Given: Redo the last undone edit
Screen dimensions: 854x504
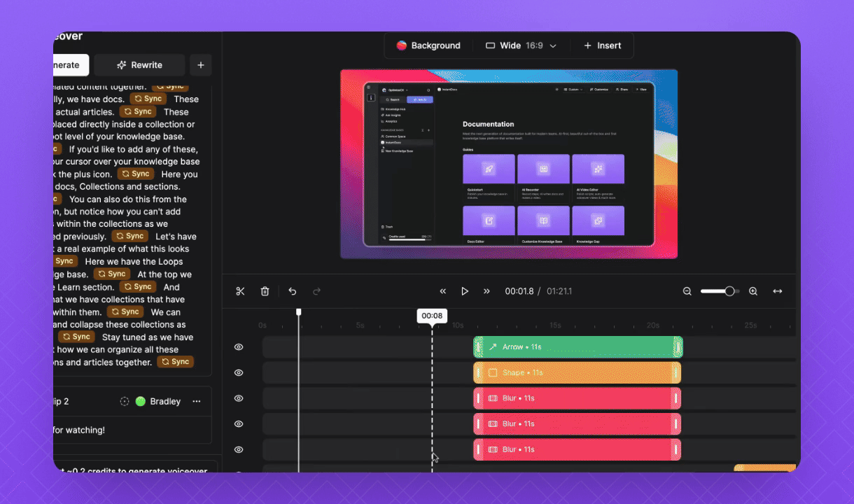Looking at the screenshot, I should [x=316, y=291].
